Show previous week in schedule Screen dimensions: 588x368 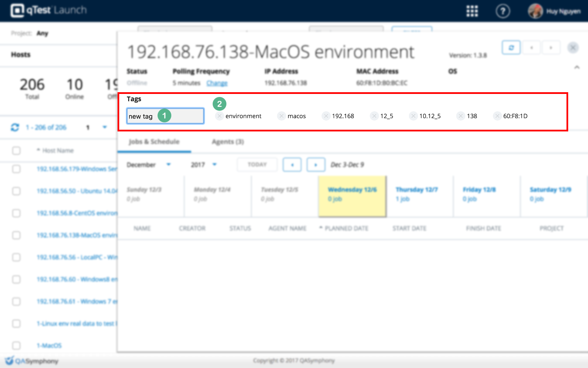coord(293,165)
